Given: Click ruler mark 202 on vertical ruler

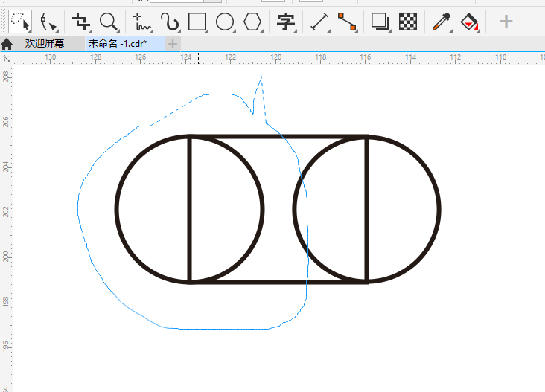Looking at the screenshot, I should (x=6, y=212).
